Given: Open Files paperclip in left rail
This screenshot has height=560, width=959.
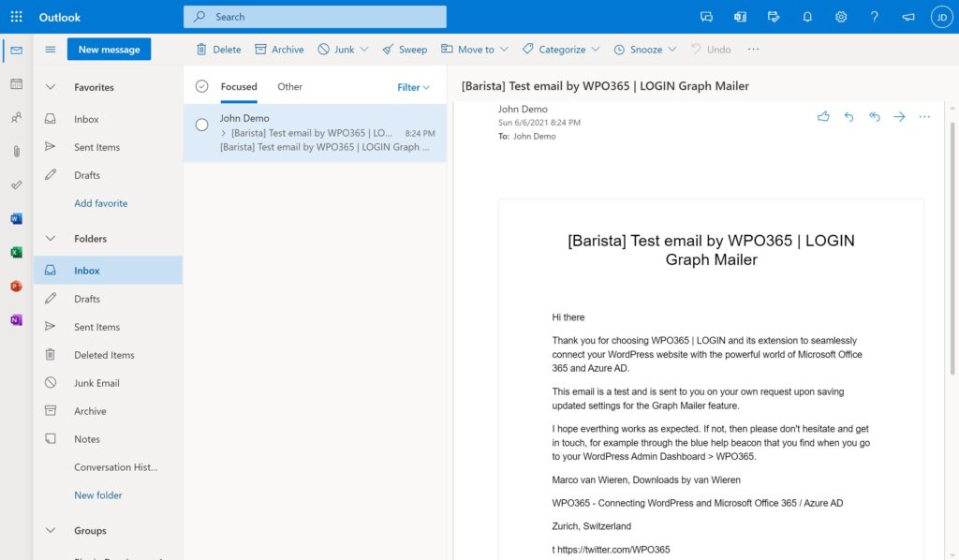Looking at the screenshot, I should tap(17, 151).
